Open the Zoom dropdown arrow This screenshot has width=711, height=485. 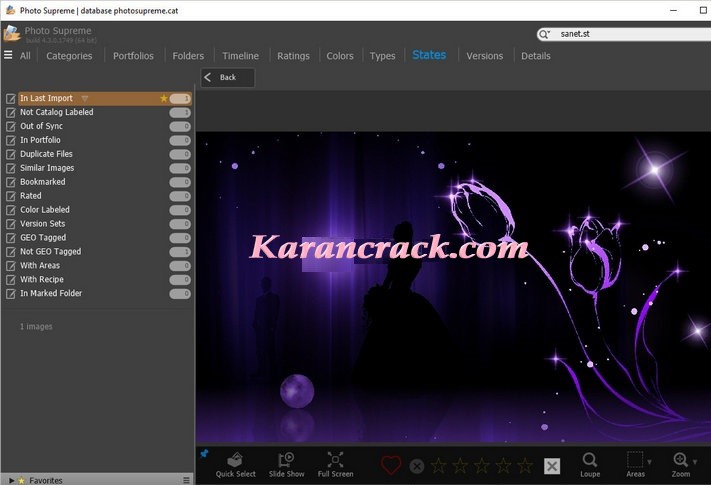pos(695,462)
